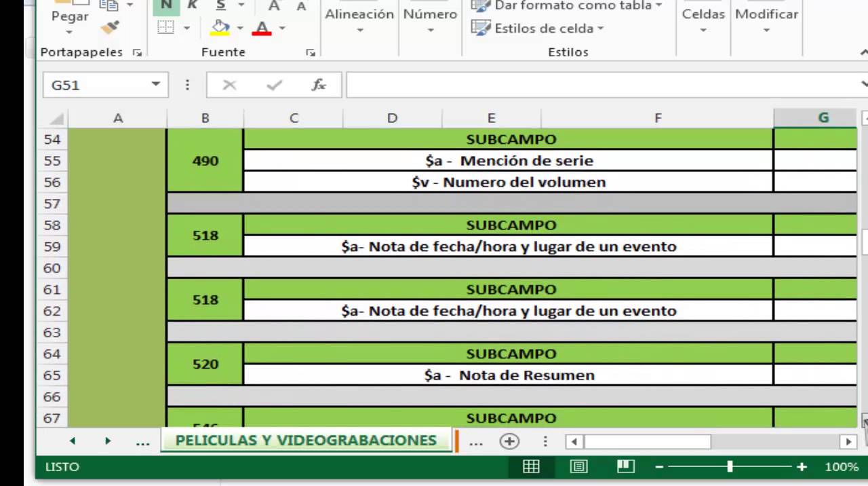Open font color dropdown arrow
The height and width of the screenshot is (486, 868).
(x=282, y=28)
